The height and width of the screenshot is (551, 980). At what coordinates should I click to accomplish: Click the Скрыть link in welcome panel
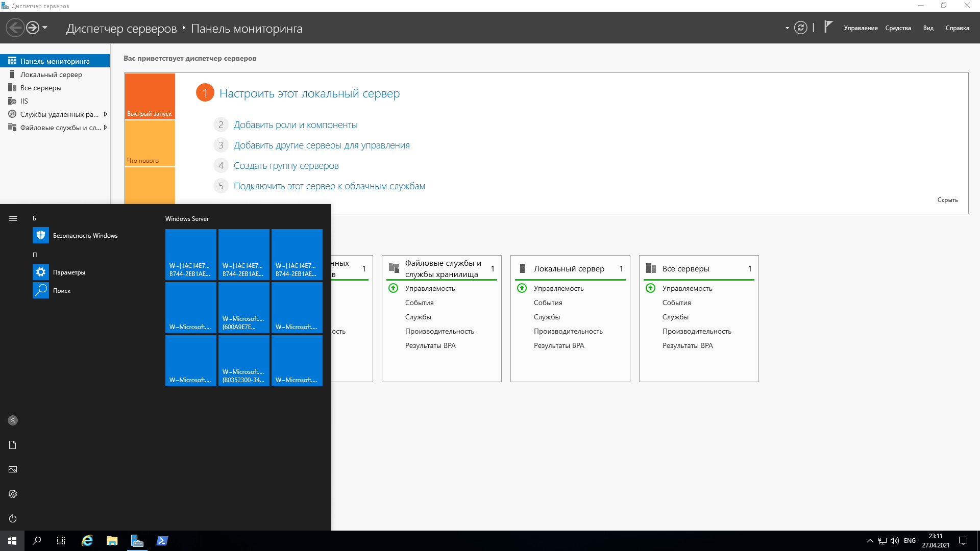pos(947,200)
